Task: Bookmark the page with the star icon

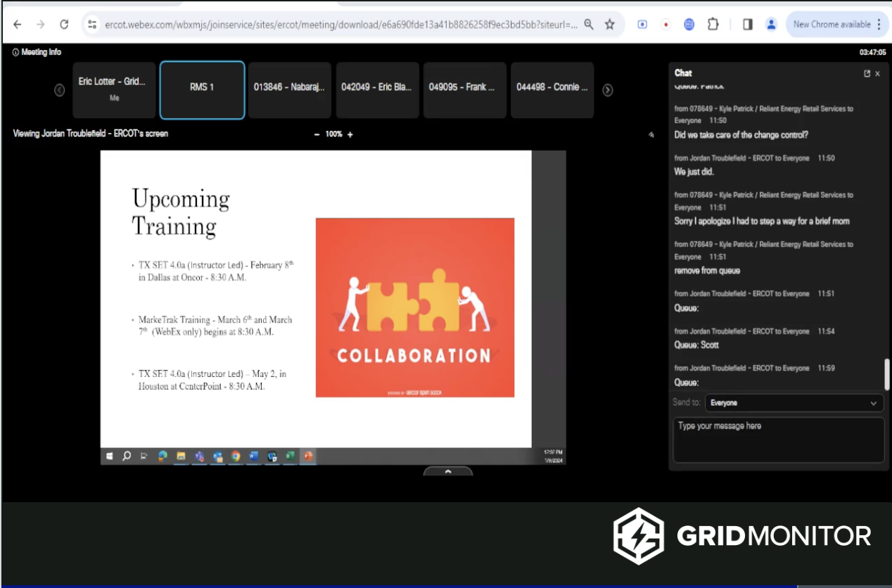Action: [x=608, y=23]
